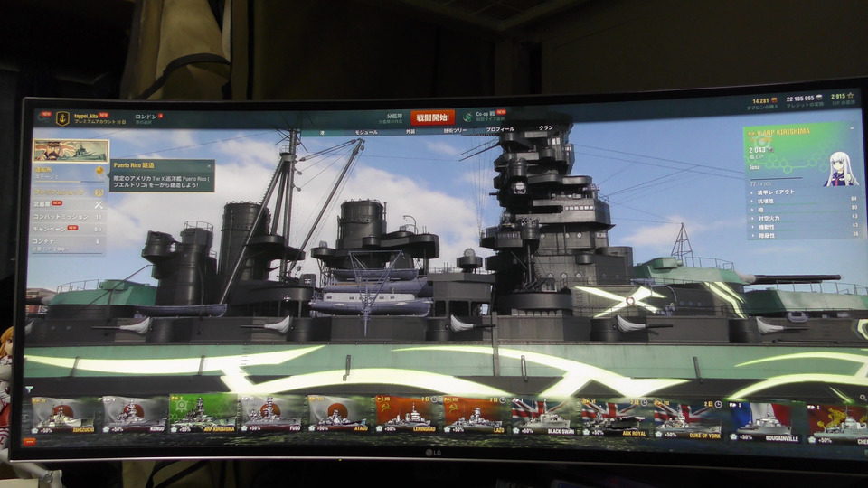Click the Premium Shop coin icon

pyautogui.click(x=99, y=192)
